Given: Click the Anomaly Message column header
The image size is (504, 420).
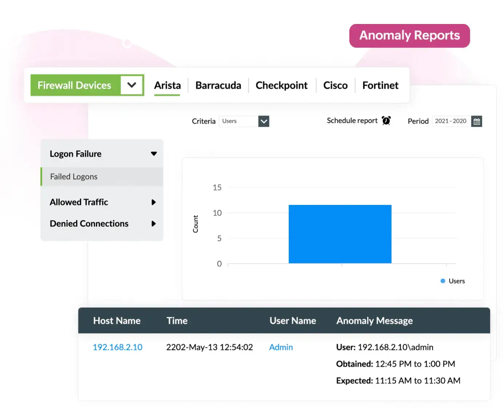Looking at the screenshot, I should point(375,321).
